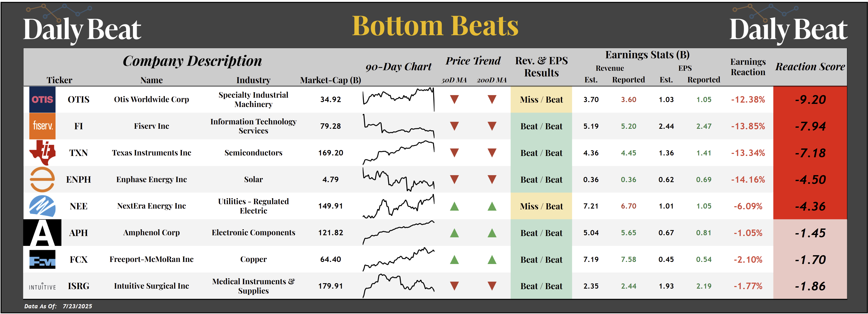This screenshot has height=314, width=868.
Task: Click the Reaction Score column header
Action: [810, 67]
